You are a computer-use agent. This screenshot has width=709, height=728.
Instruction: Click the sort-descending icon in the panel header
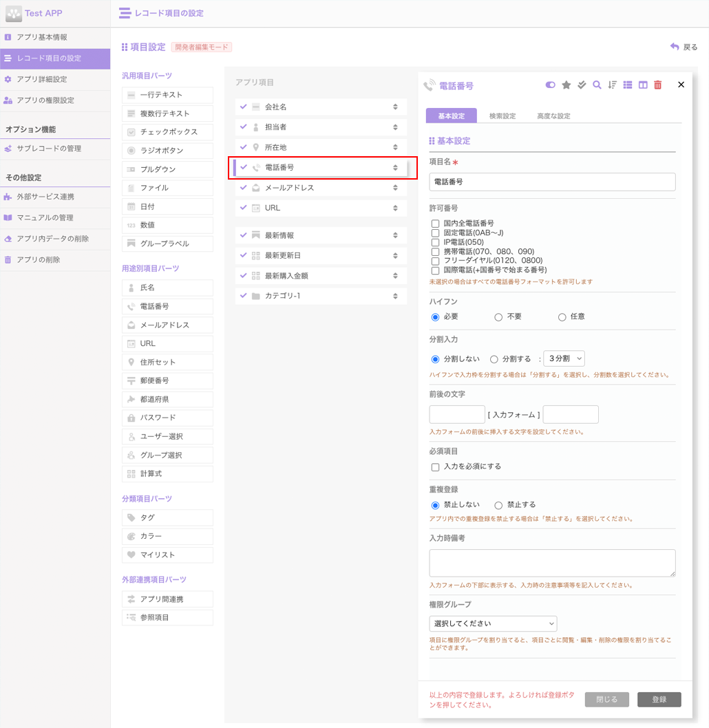(x=613, y=85)
